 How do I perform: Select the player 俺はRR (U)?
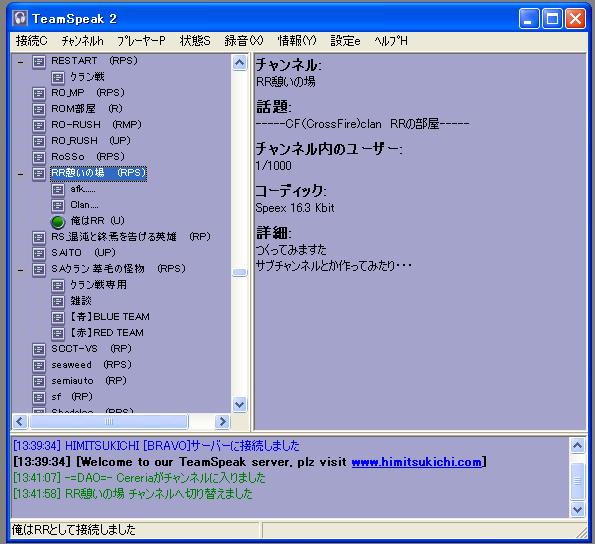(x=97, y=221)
